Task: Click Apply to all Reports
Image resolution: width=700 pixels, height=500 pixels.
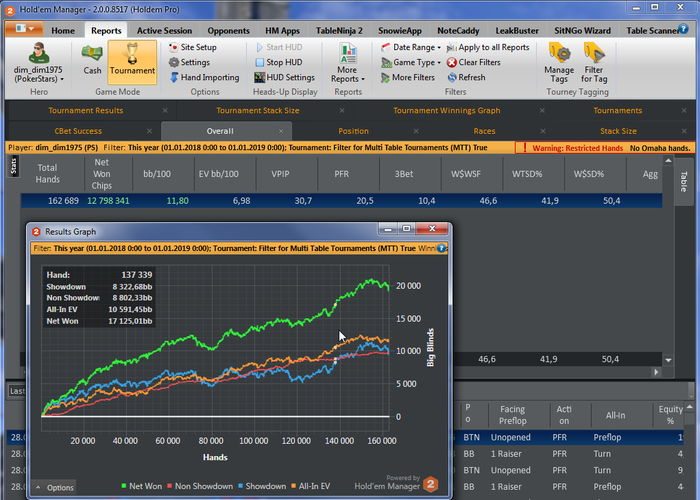Action: (x=488, y=47)
